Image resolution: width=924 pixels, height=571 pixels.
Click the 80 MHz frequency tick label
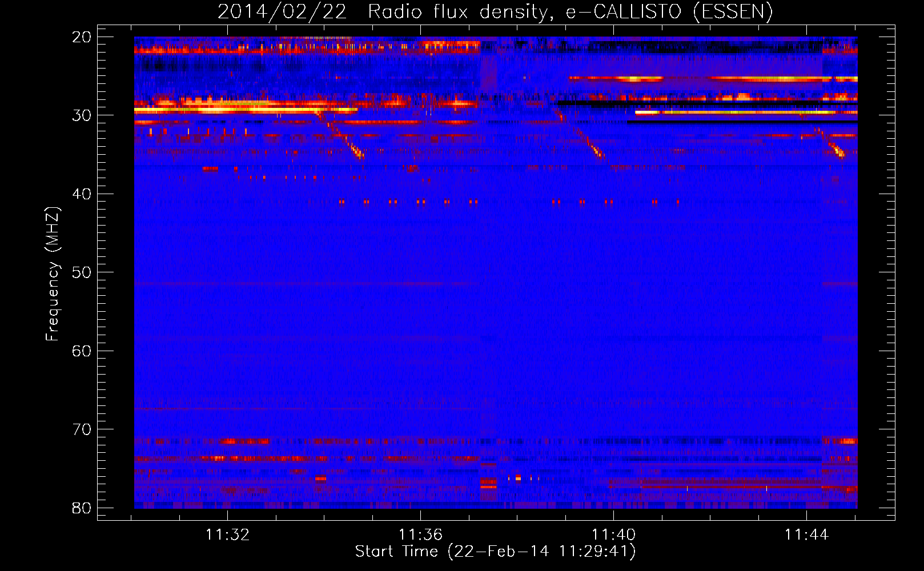(x=82, y=508)
